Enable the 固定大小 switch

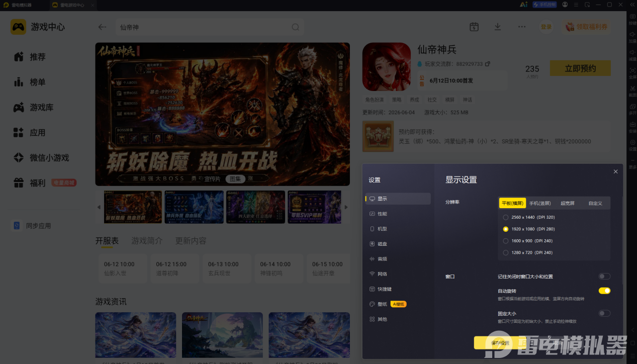click(604, 313)
